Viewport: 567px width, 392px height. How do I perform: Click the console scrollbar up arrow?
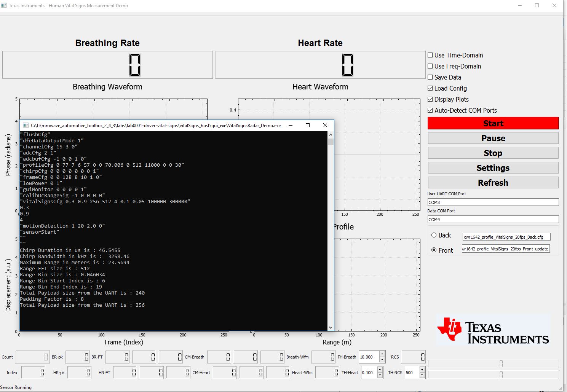click(x=331, y=135)
